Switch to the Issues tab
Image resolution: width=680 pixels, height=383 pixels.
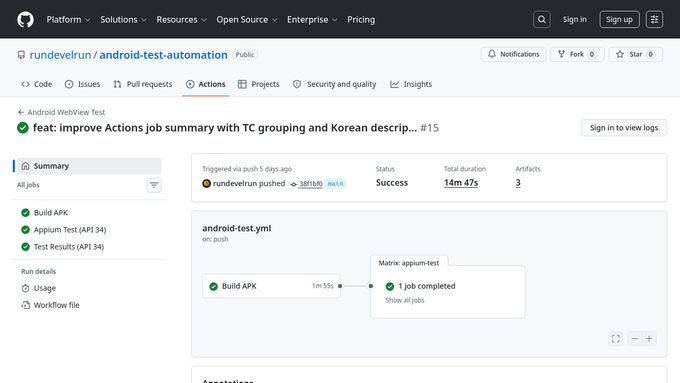(82, 84)
